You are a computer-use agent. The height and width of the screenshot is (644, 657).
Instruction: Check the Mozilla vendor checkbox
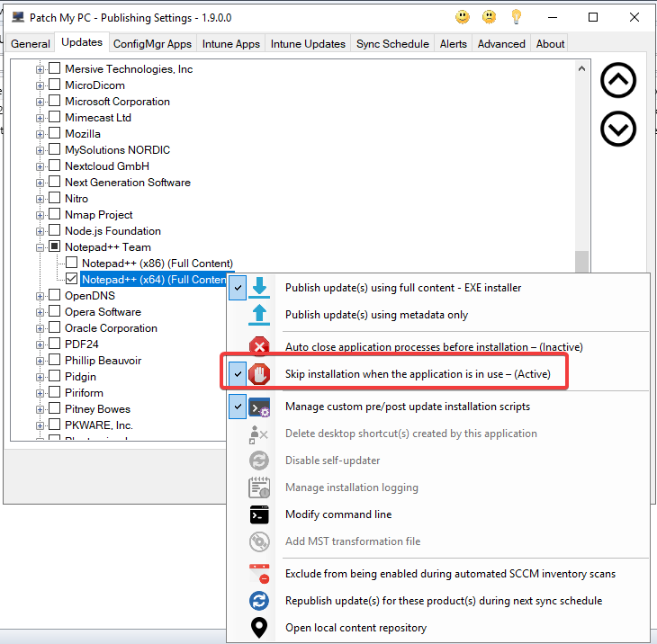point(55,133)
